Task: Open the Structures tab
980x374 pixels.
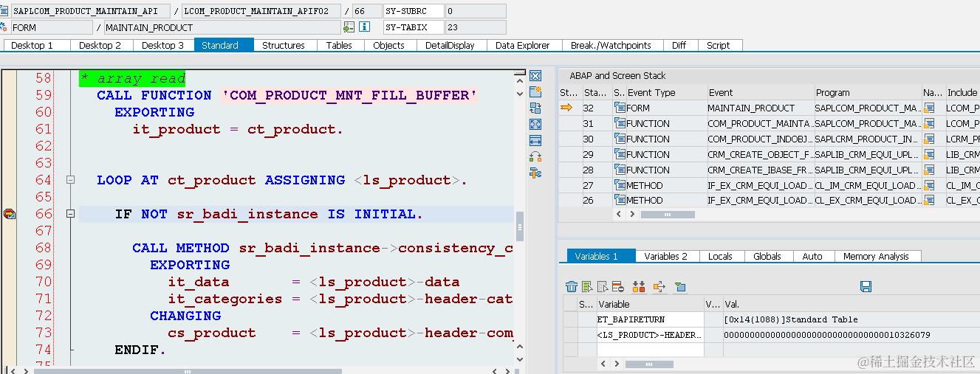Action: (x=284, y=45)
